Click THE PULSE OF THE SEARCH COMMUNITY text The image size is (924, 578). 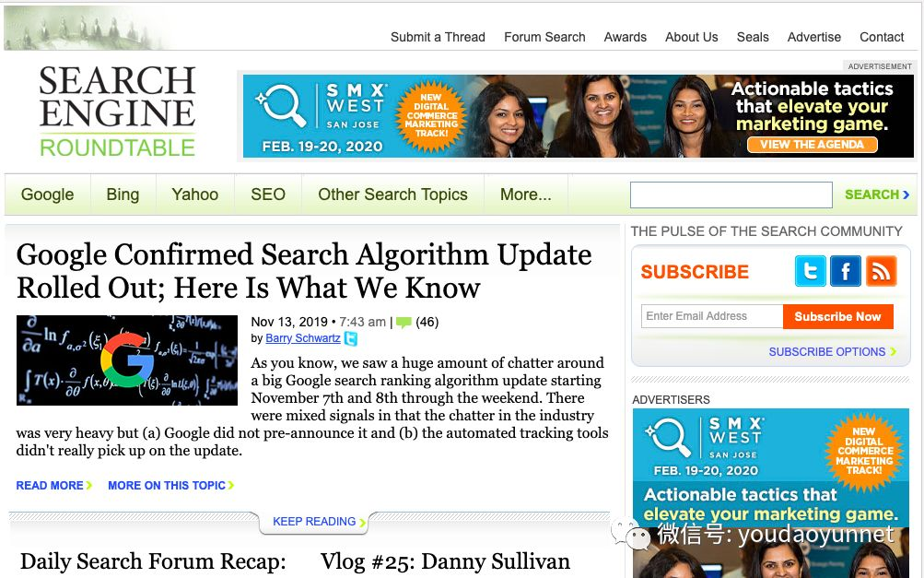(x=766, y=231)
